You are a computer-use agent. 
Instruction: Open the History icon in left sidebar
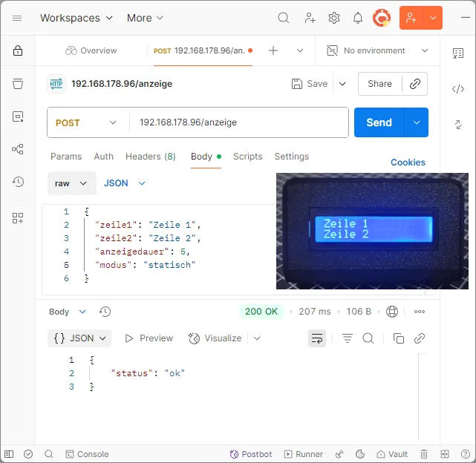18,182
